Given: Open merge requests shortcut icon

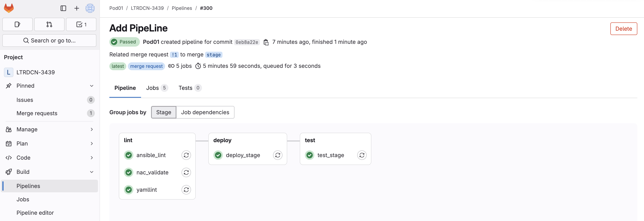Looking at the screenshot, I should tap(49, 25).
